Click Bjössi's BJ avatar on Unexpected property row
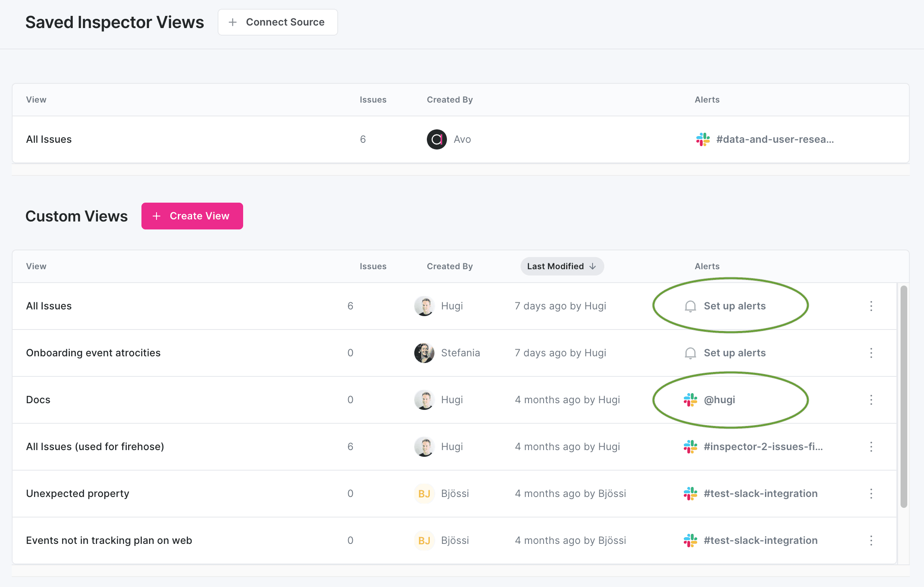Screen dimensions: 924x587 click(x=424, y=494)
